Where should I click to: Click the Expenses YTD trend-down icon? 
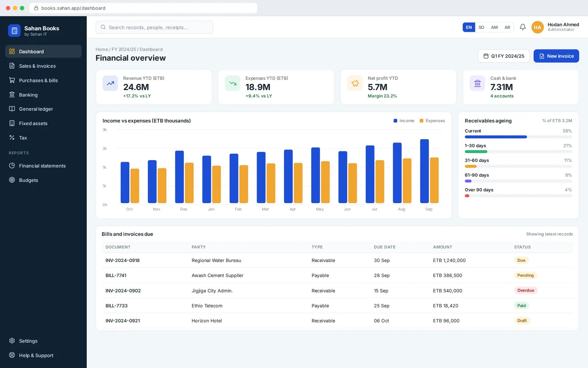tap(233, 84)
